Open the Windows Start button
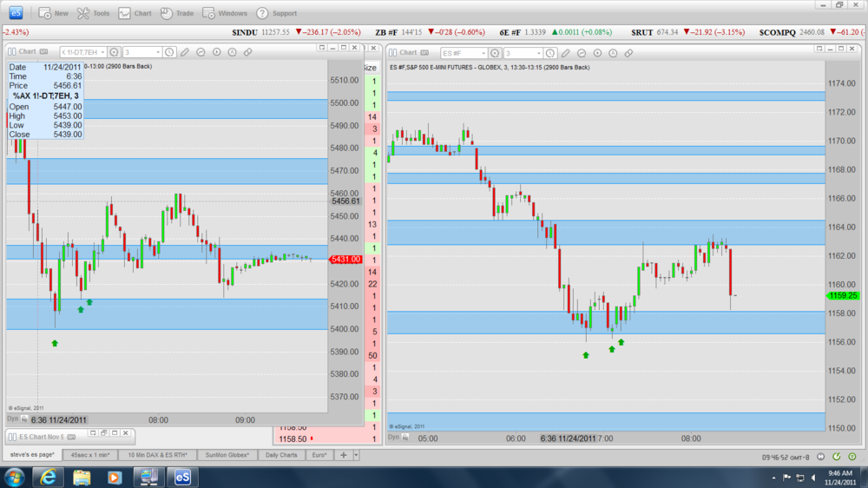 point(15,477)
